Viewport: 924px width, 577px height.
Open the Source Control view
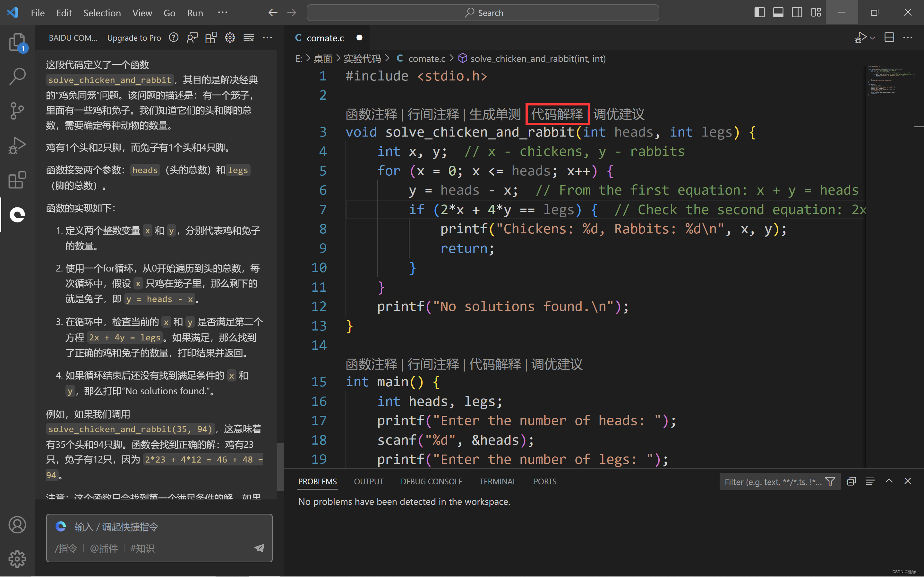tap(17, 111)
